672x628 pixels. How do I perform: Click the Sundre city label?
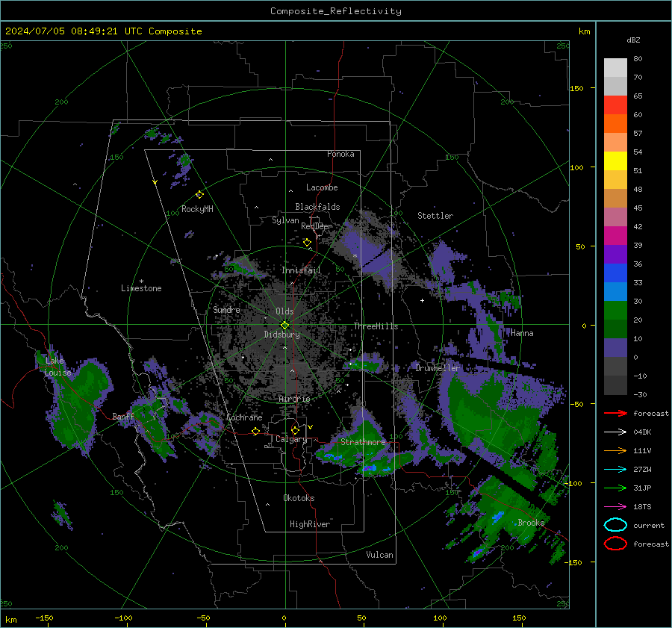(226, 309)
